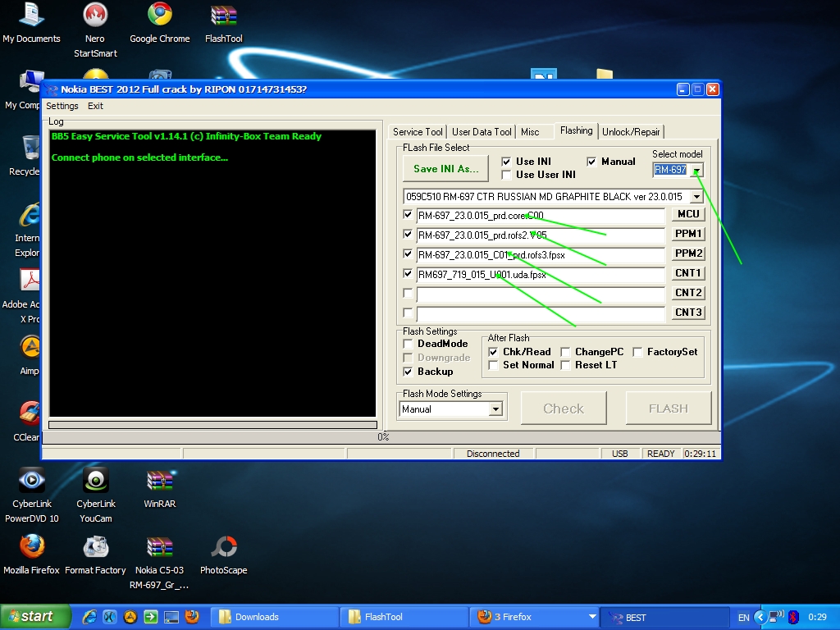Open My Documents desktop icon
The width and height of the screenshot is (840, 630).
pyautogui.click(x=31, y=24)
